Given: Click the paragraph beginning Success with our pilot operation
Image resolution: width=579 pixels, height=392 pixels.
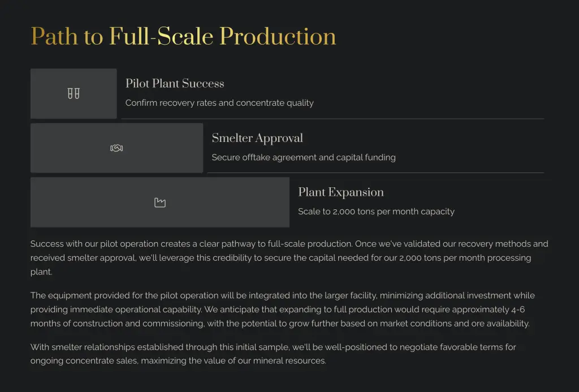Looking at the screenshot, I should [x=289, y=257].
